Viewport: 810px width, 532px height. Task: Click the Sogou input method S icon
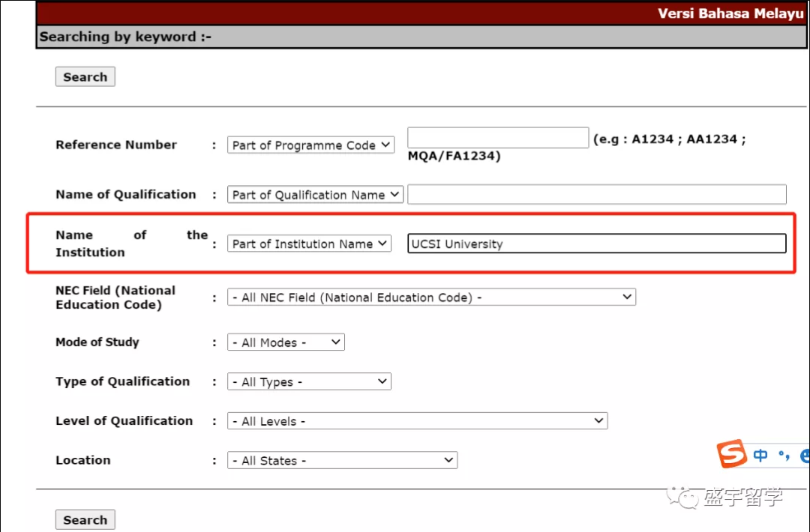click(x=731, y=453)
